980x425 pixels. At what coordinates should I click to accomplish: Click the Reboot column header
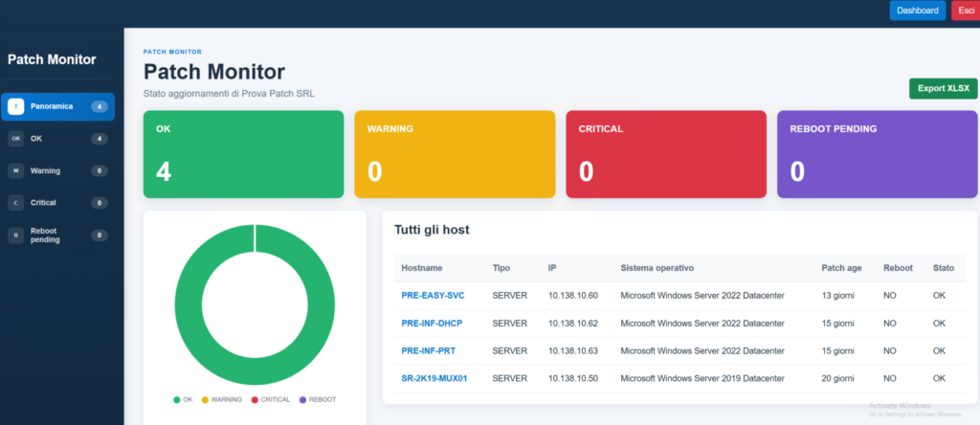pyautogui.click(x=898, y=268)
